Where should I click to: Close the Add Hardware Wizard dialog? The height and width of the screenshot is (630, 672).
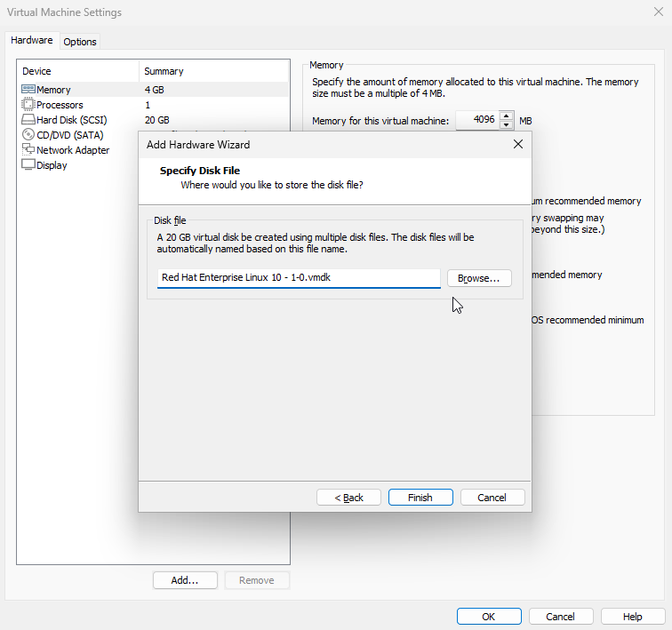pyautogui.click(x=517, y=144)
